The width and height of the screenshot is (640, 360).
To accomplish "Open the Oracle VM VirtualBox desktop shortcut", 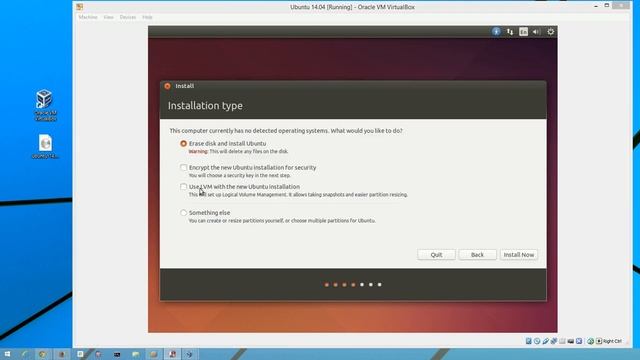I will click(45, 105).
